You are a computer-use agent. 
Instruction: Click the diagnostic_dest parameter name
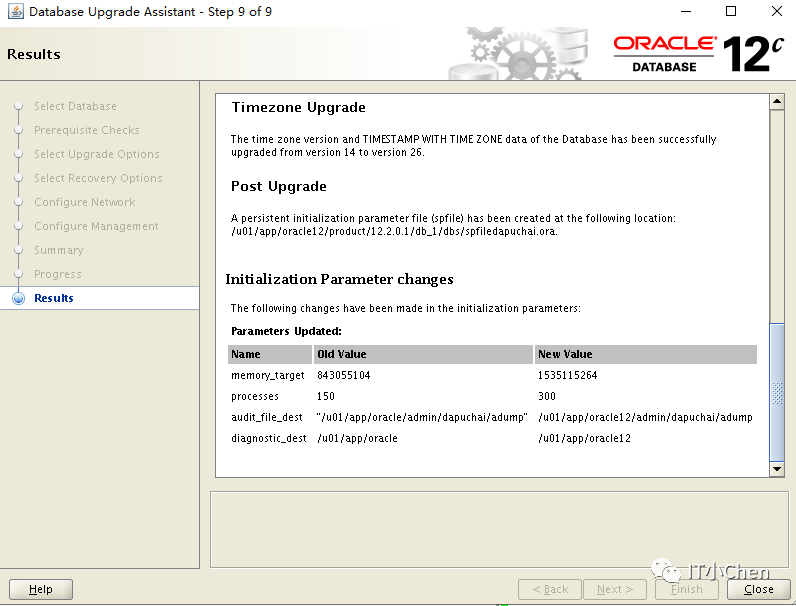click(269, 438)
